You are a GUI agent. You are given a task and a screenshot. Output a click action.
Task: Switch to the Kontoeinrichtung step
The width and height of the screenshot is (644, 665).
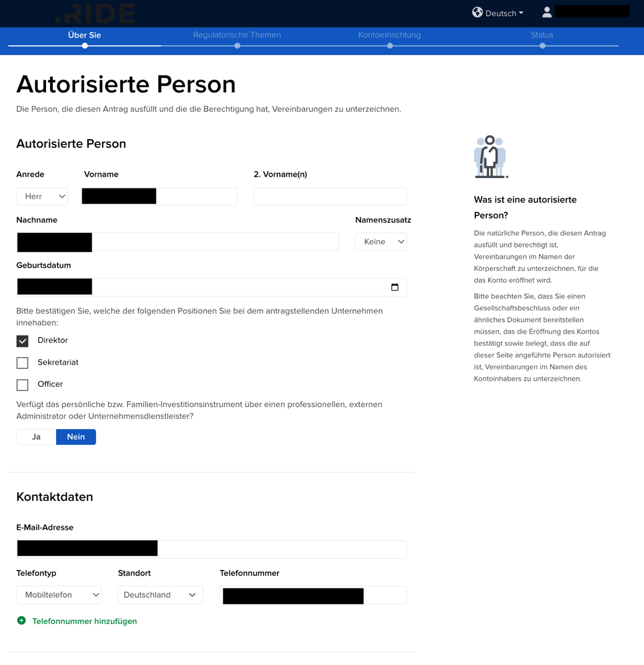(390, 35)
